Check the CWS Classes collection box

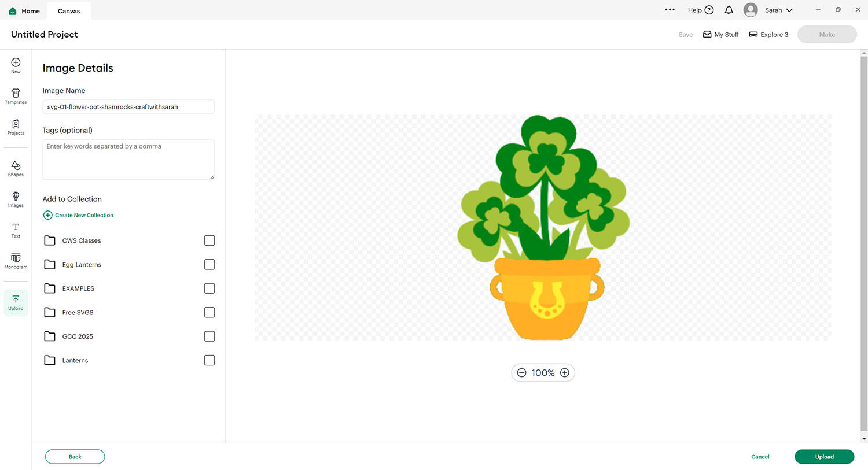click(x=209, y=240)
